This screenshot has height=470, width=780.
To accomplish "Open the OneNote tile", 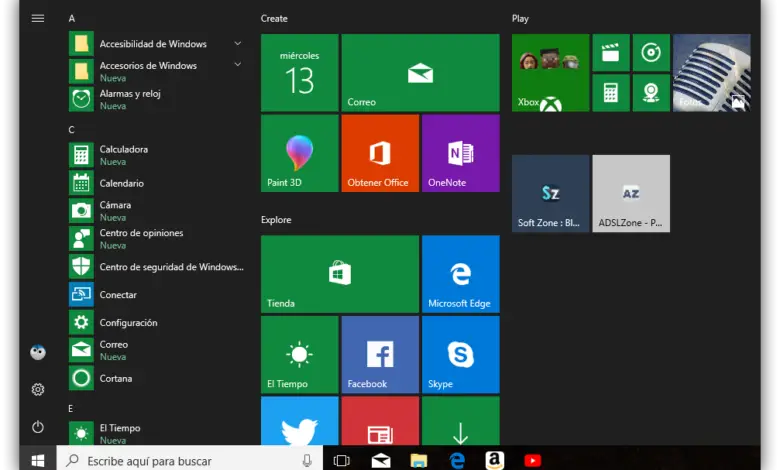I will [461, 153].
